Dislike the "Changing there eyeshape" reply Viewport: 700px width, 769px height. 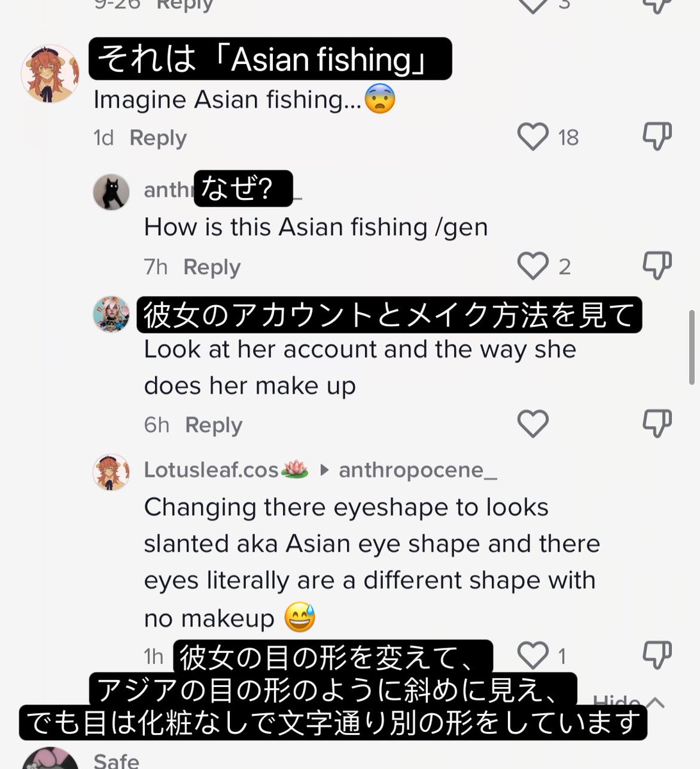657,655
